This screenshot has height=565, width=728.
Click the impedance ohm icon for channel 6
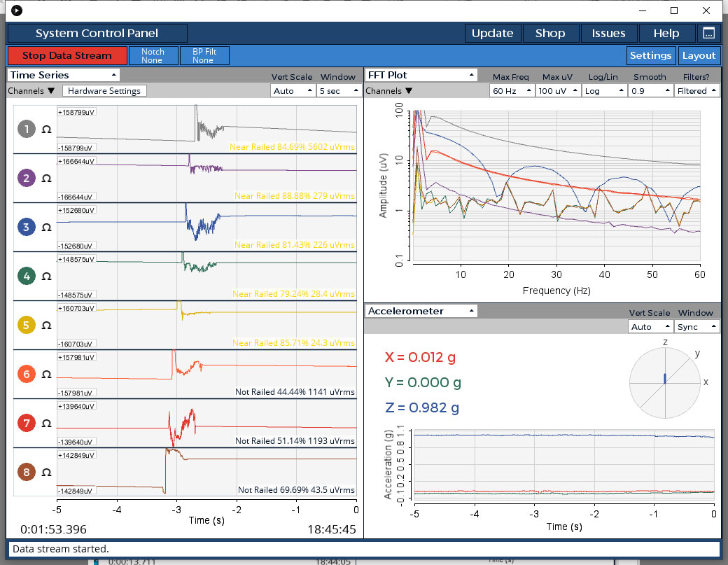tap(47, 374)
